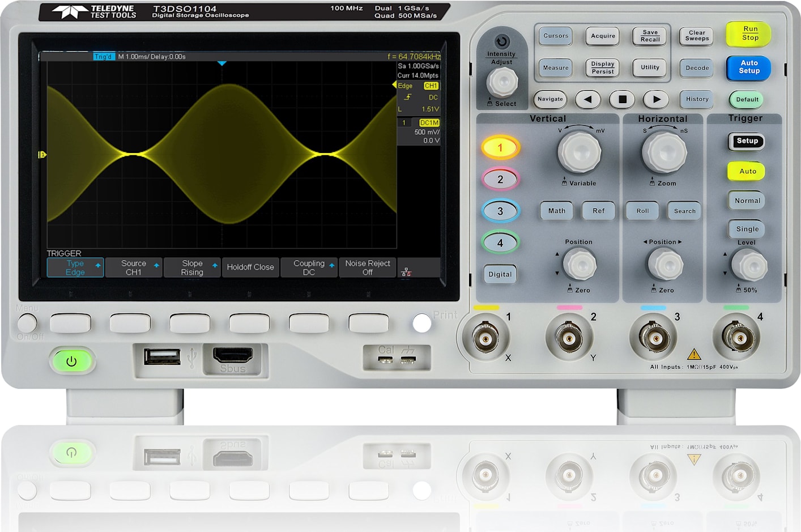The image size is (801, 532).
Task: Click the Vertical Variable scale knob
Action: (580, 152)
